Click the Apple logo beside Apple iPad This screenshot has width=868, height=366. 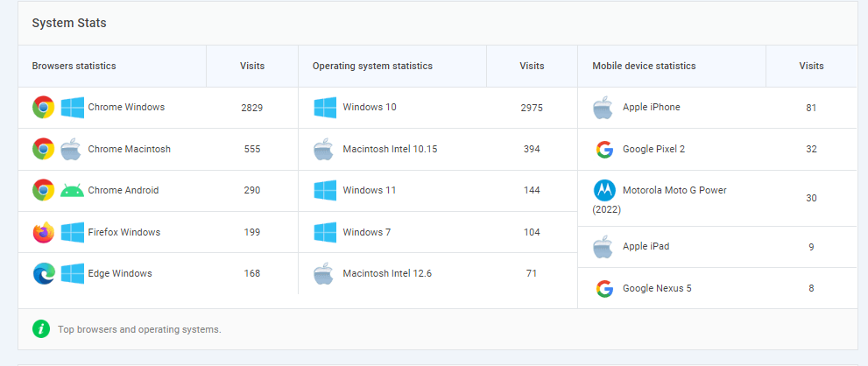pos(603,246)
